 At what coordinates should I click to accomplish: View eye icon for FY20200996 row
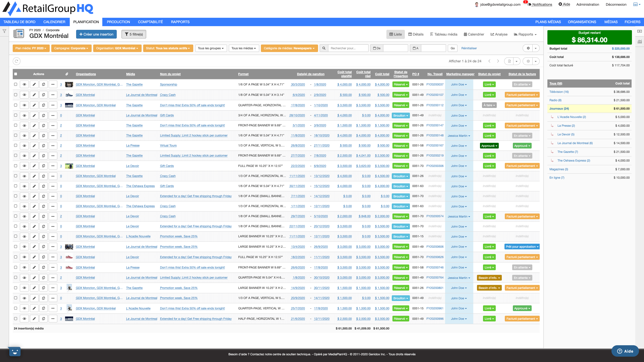[24, 319]
